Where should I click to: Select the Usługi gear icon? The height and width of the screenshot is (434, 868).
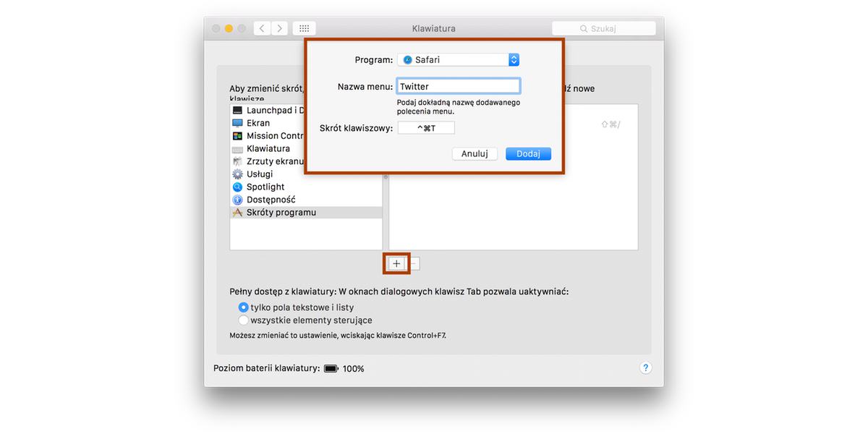pos(237,174)
